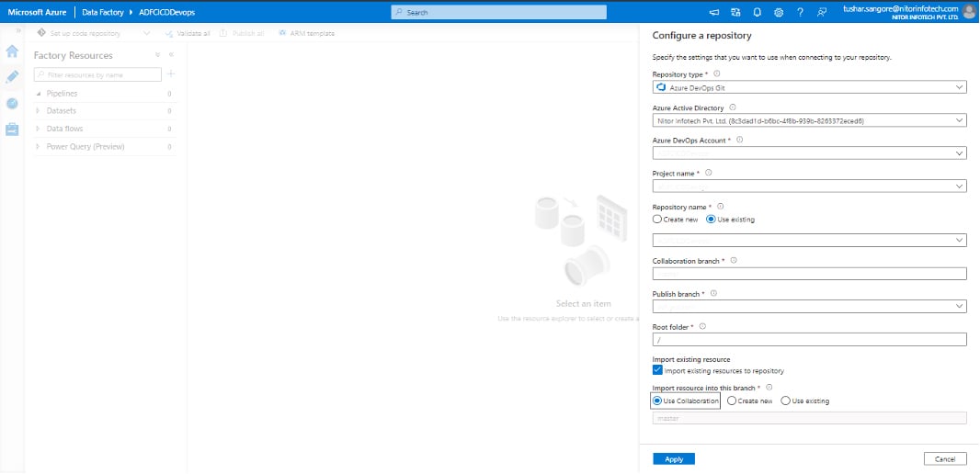Click the feedback person icon in header
The image size is (980, 474).
[821, 12]
